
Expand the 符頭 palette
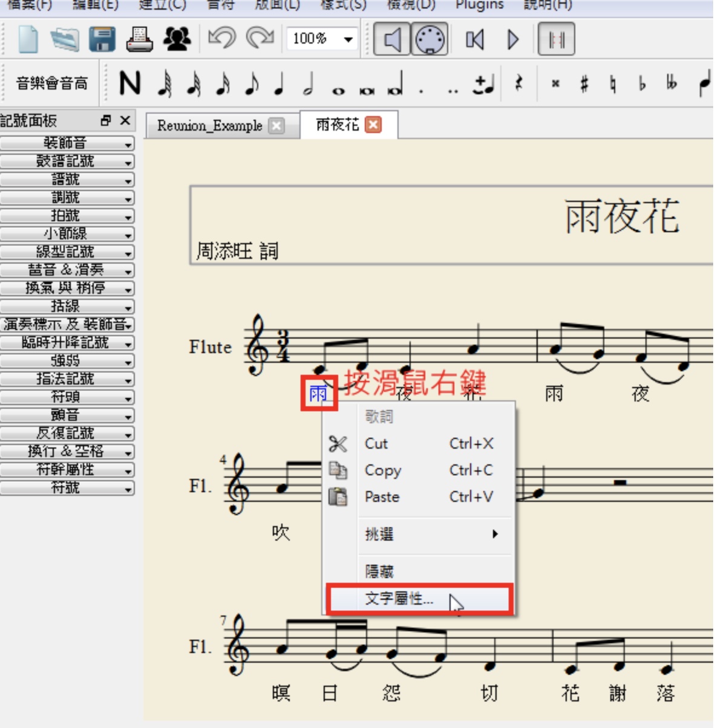67,397
